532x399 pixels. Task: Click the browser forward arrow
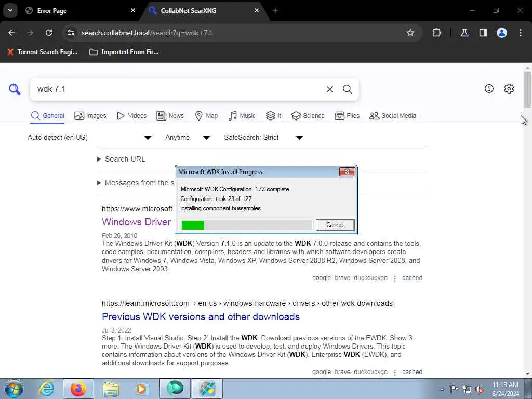point(30,33)
